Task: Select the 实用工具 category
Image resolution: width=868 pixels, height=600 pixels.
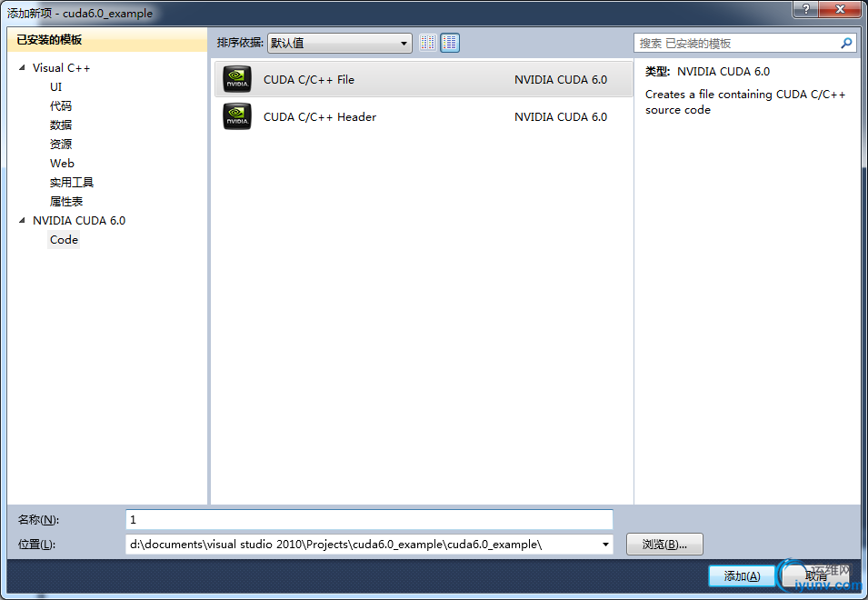Action: click(x=72, y=182)
